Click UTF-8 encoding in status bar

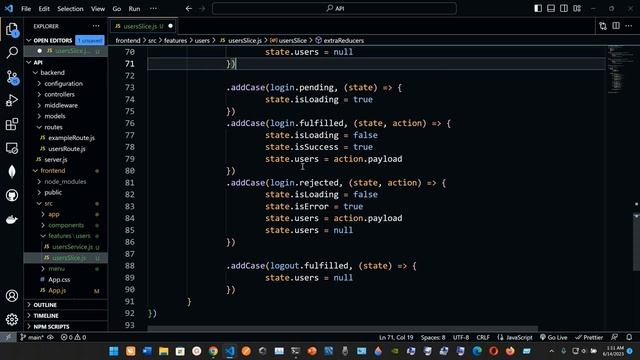[461, 337]
